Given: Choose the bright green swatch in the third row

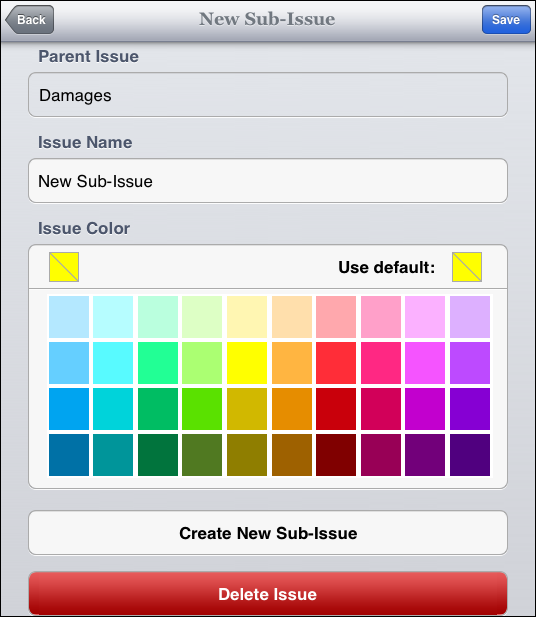Looking at the screenshot, I should (x=202, y=409).
